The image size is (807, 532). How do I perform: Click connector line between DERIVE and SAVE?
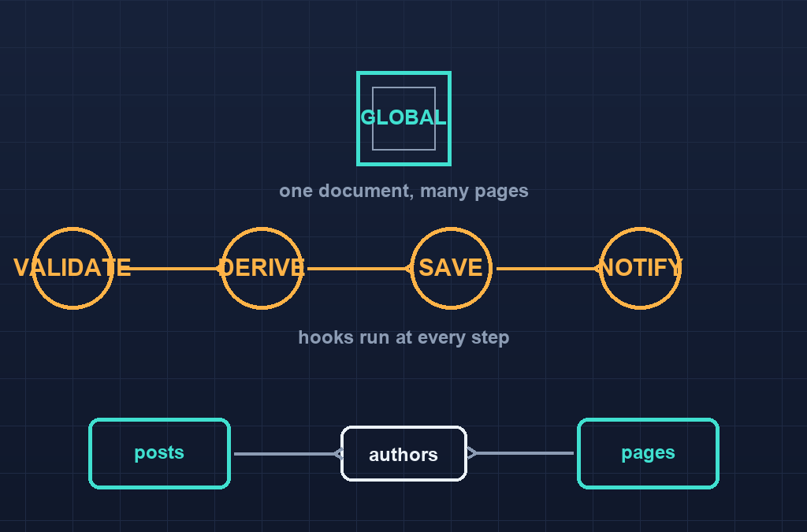[359, 269]
